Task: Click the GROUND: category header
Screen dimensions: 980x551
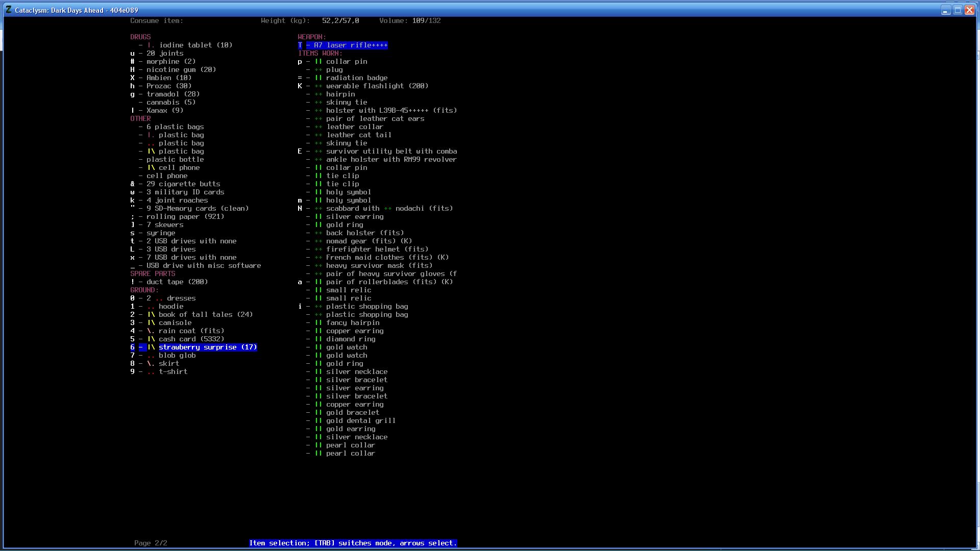Action: (x=144, y=290)
